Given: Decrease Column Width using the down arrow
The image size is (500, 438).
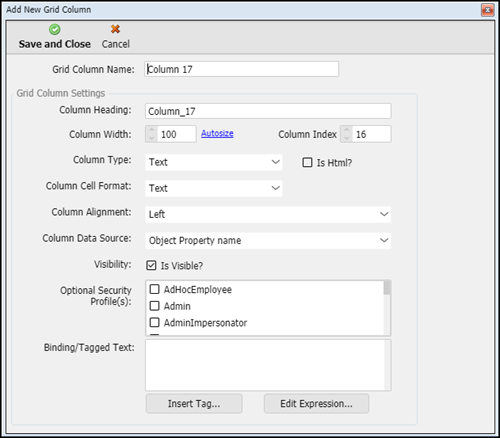Looking at the screenshot, I should (x=152, y=138).
